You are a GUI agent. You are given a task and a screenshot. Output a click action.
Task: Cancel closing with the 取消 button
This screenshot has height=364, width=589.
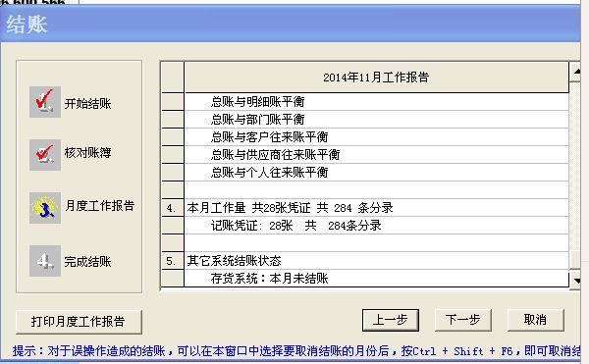click(535, 320)
